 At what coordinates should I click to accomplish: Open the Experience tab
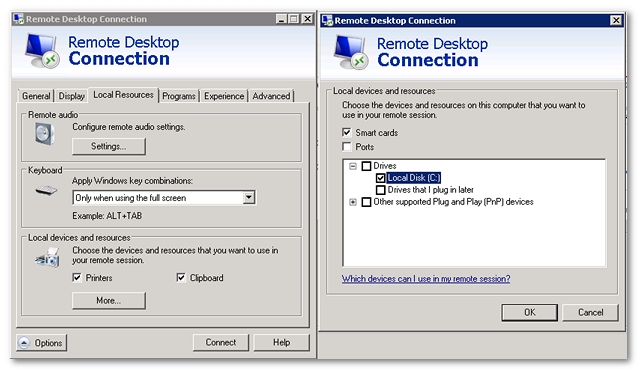coord(224,96)
